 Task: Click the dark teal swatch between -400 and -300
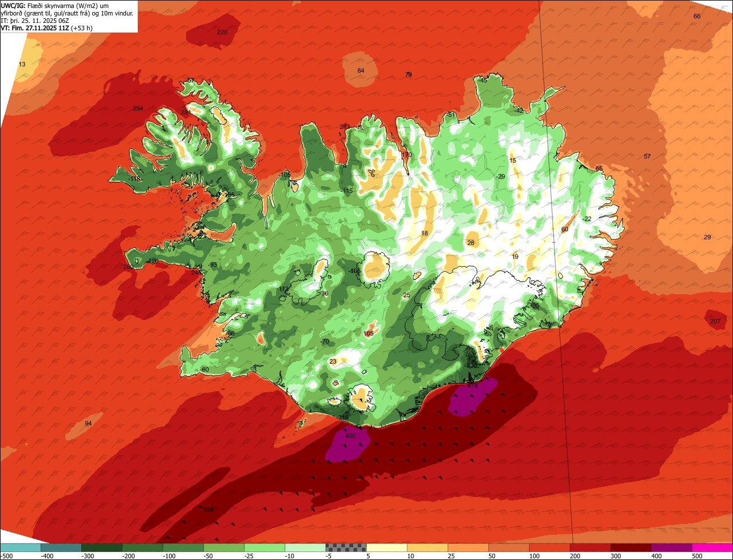point(61,547)
